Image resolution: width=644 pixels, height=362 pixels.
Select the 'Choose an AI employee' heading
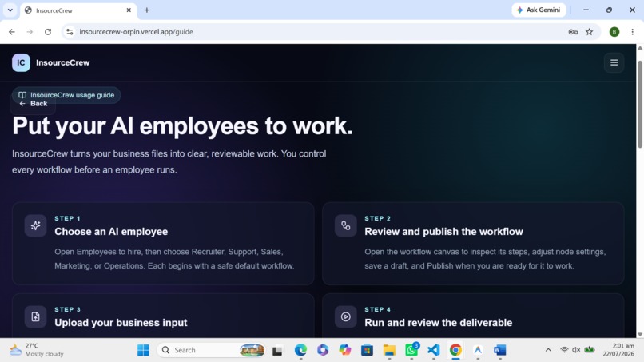pyautogui.click(x=111, y=231)
